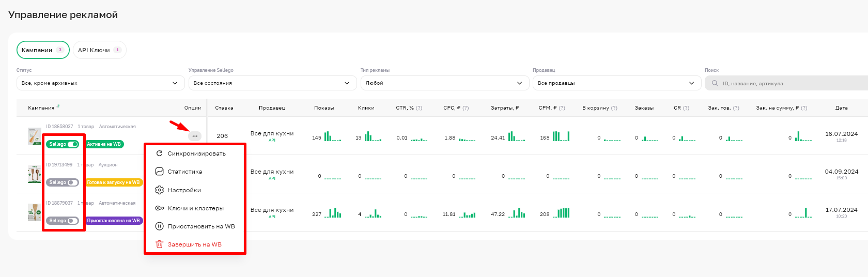Click the pause icon for Приостановить на WB
This screenshot has height=277, width=868.
pyautogui.click(x=160, y=226)
